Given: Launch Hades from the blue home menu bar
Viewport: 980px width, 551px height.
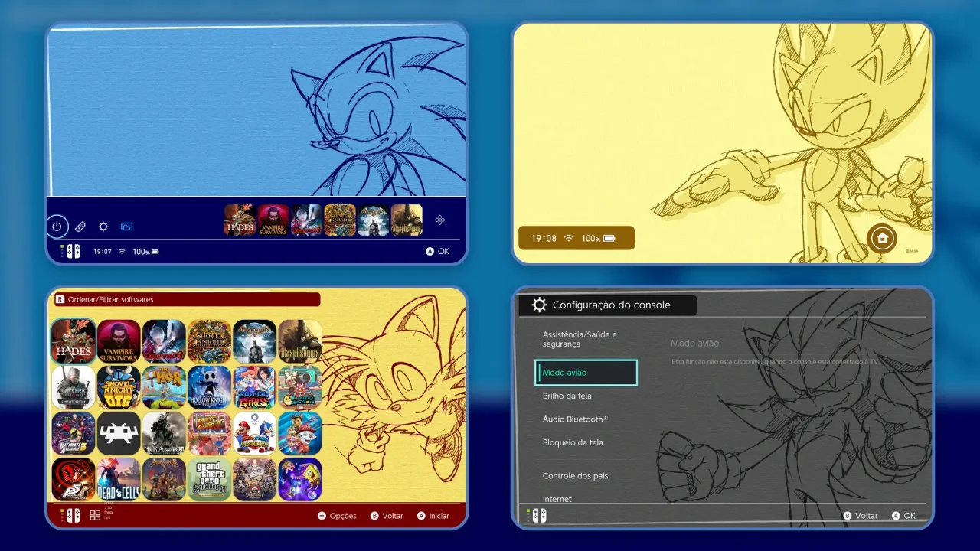Looking at the screenshot, I should tap(240, 220).
